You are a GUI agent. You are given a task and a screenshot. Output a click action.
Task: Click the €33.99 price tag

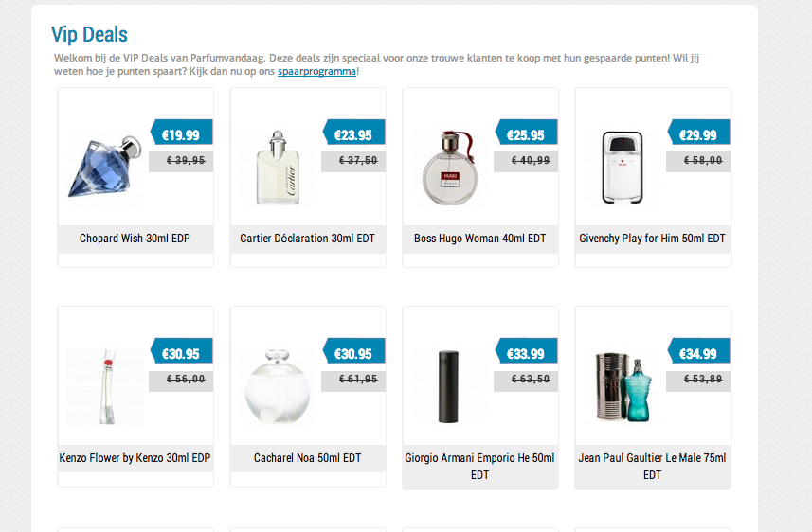pos(526,351)
